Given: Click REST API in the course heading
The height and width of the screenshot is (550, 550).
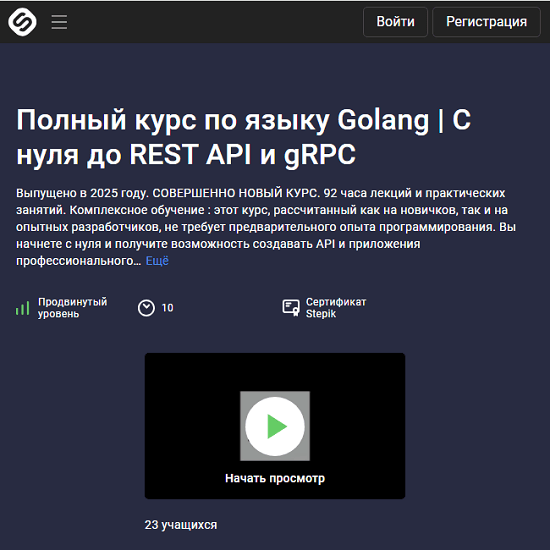Looking at the screenshot, I should (x=190, y=154).
